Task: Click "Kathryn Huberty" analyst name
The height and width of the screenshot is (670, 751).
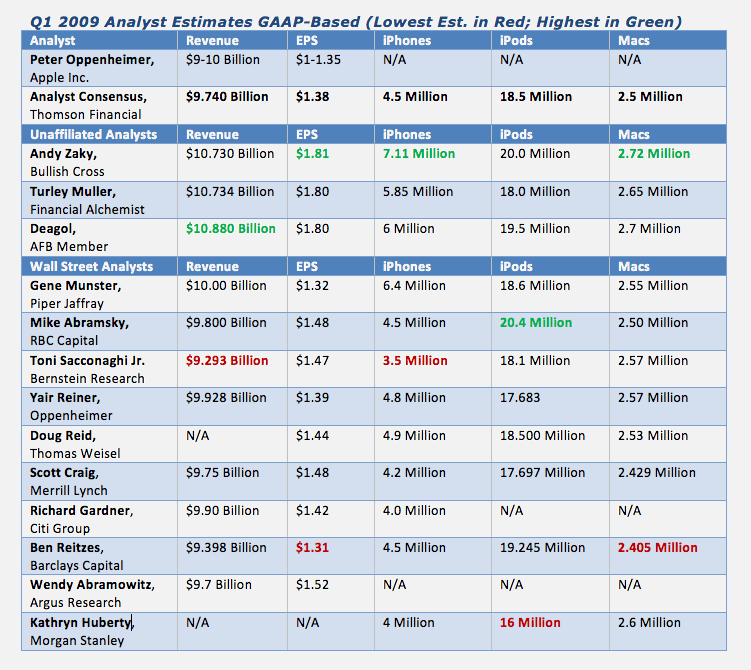Action: click(80, 623)
